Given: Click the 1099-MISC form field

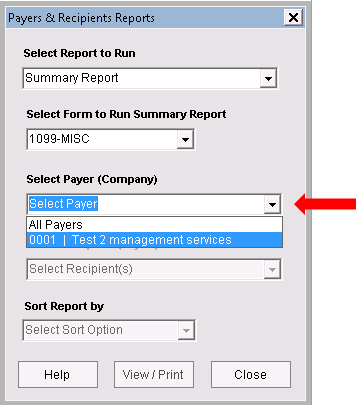Looking at the screenshot, I should [110, 139].
